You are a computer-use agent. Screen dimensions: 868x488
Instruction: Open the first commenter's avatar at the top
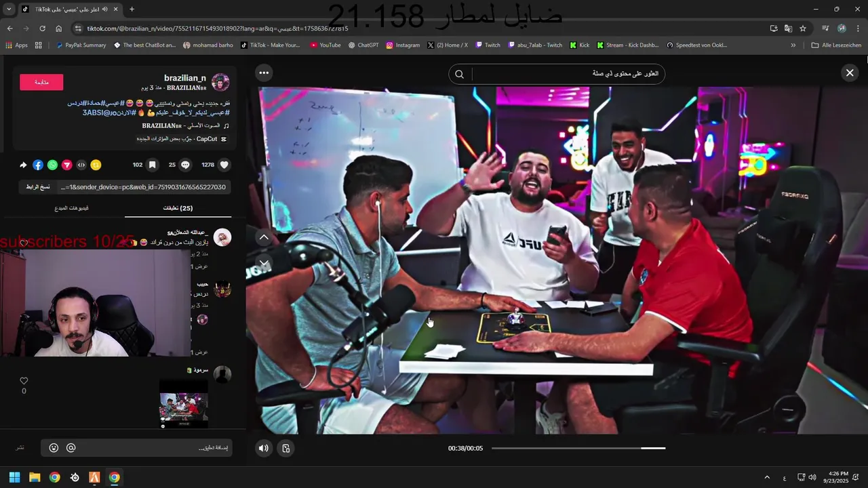222,237
